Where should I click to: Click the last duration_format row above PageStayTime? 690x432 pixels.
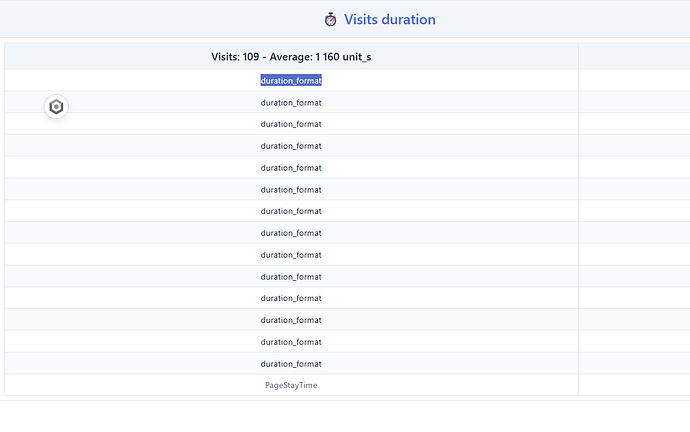(x=291, y=364)
